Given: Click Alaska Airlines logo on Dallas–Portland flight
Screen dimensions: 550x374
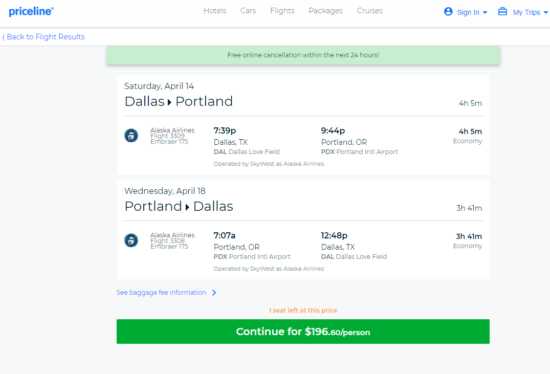Looking at the screenshot, I should click(x=131, y=135).
